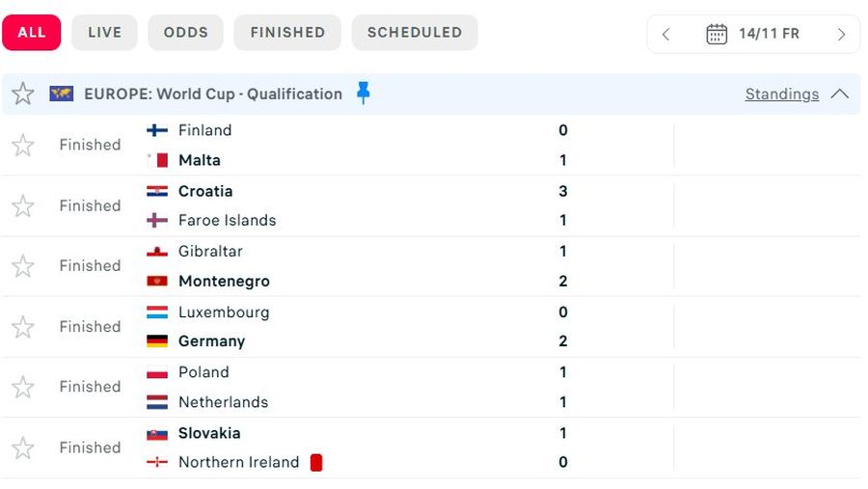Star the Finland vs Malta match

[23, 145]
